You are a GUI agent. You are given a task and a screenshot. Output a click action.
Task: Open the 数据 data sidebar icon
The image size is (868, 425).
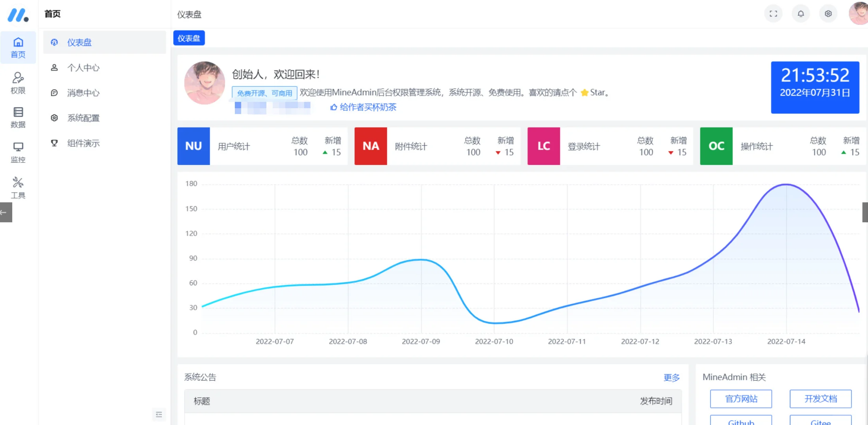click(x=18, y=116)
